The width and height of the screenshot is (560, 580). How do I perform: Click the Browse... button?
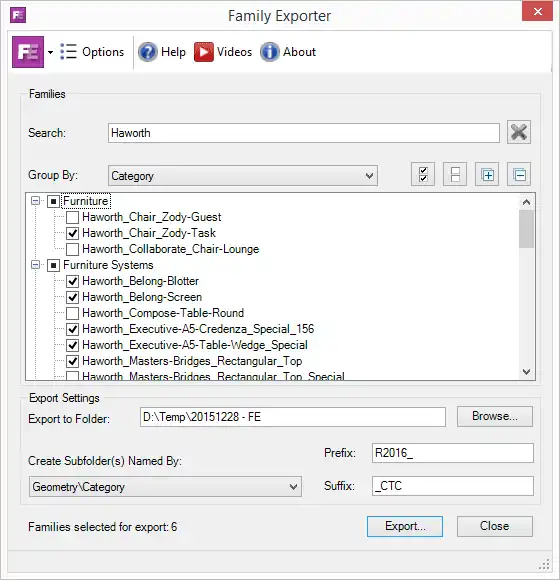[x=495, y=416]
